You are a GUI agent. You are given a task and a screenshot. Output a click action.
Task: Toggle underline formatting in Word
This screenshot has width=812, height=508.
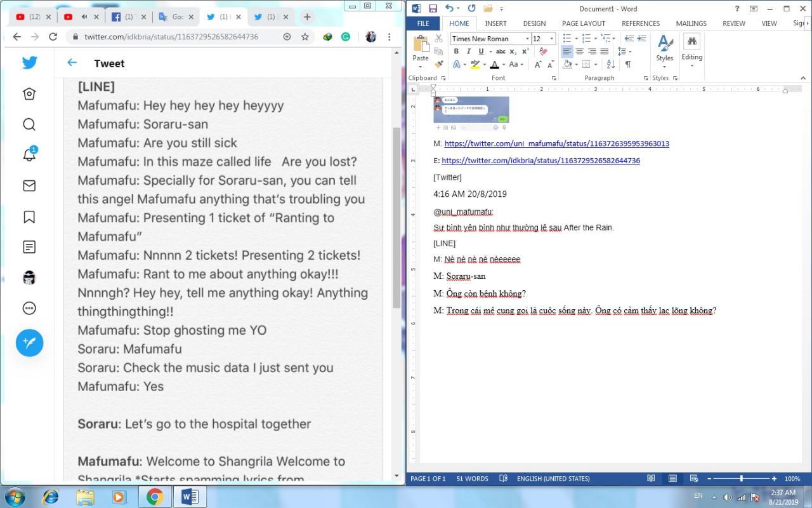[x=481, y=51]
